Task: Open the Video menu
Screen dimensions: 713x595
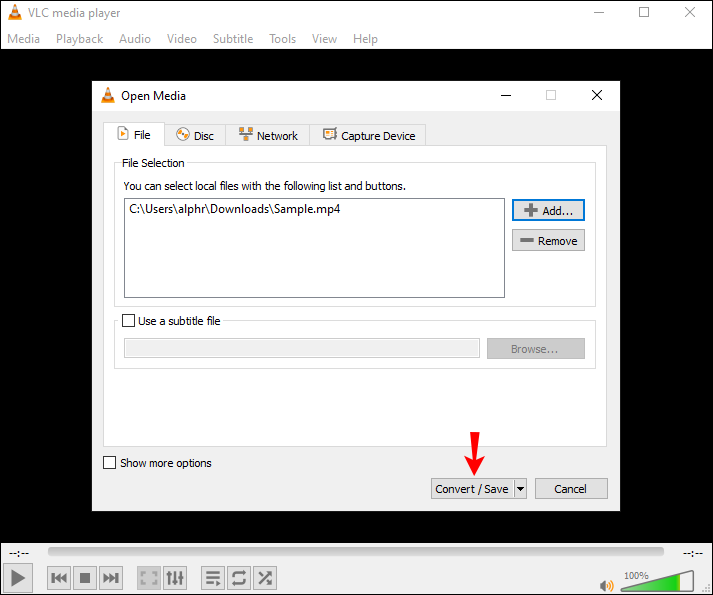Action: coord(182,39)
